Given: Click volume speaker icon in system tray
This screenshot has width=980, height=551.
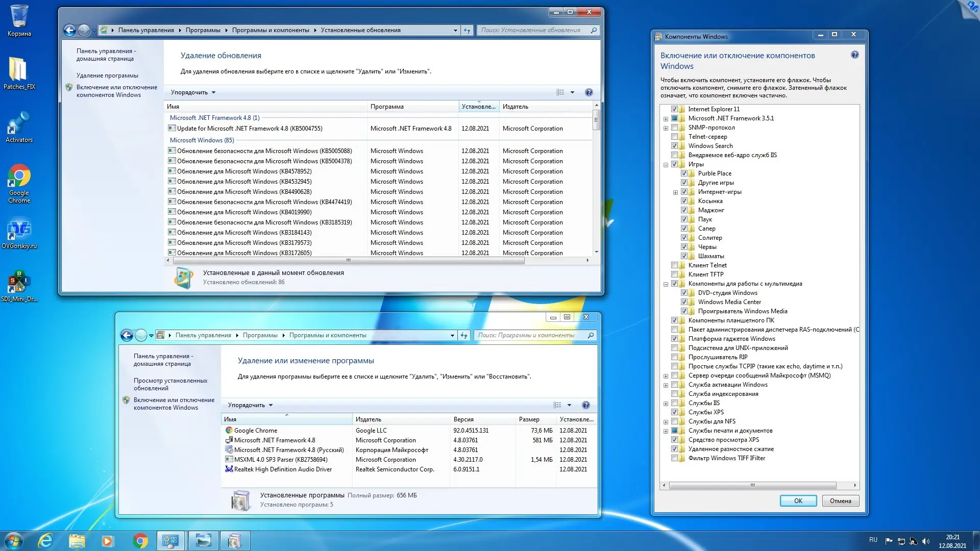Looking at the screenshot, I should point(926,541).
